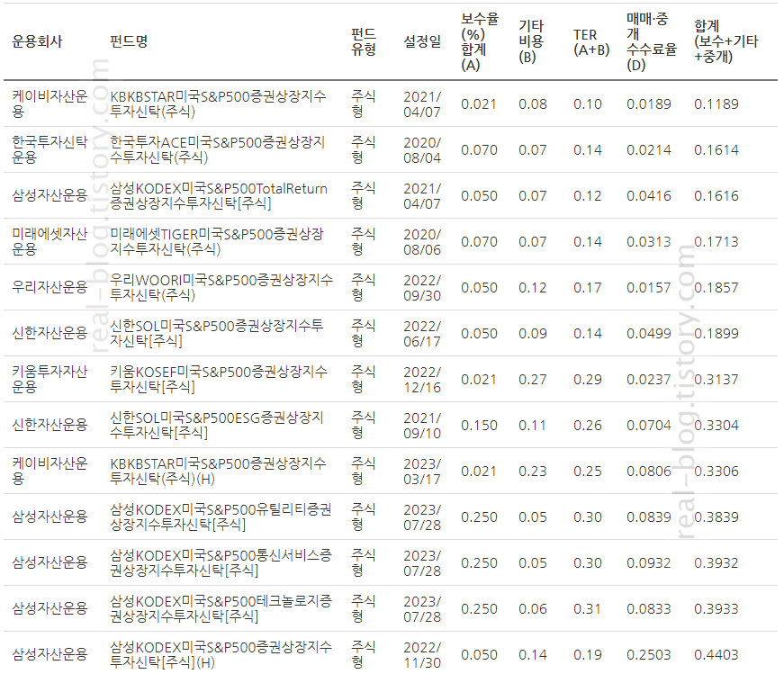Click total value 0.1857
The width and height of the screenshot is (784, 674).
pyautogui.click(x=716, y=288)
